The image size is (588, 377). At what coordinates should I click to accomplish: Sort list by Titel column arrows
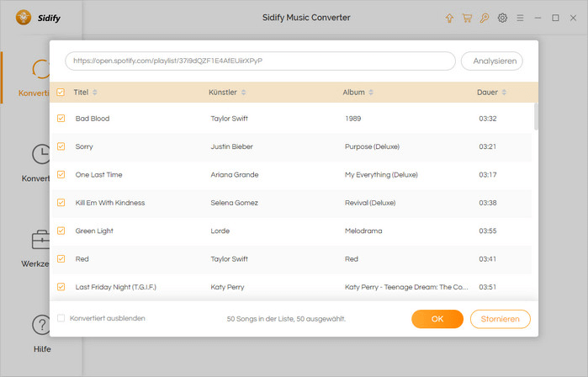click(95, 93)
